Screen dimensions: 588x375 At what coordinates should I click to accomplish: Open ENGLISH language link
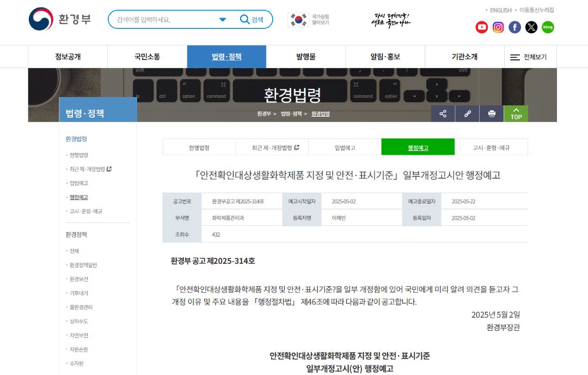click(500, 10)
